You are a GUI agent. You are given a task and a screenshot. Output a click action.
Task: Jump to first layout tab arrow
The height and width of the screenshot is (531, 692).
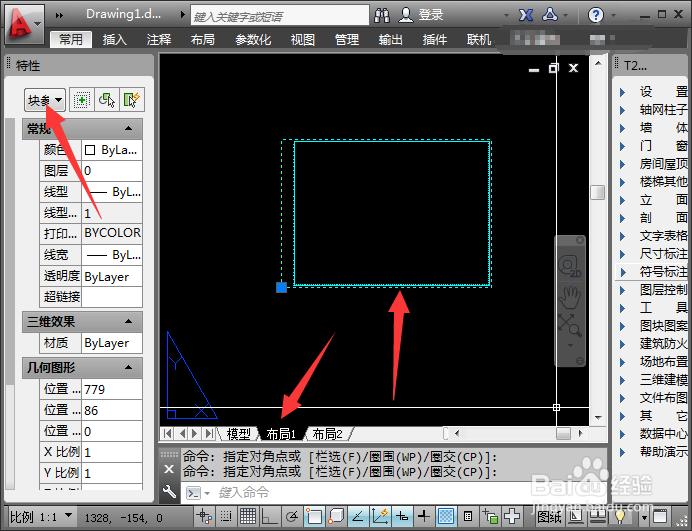[167, 433]
